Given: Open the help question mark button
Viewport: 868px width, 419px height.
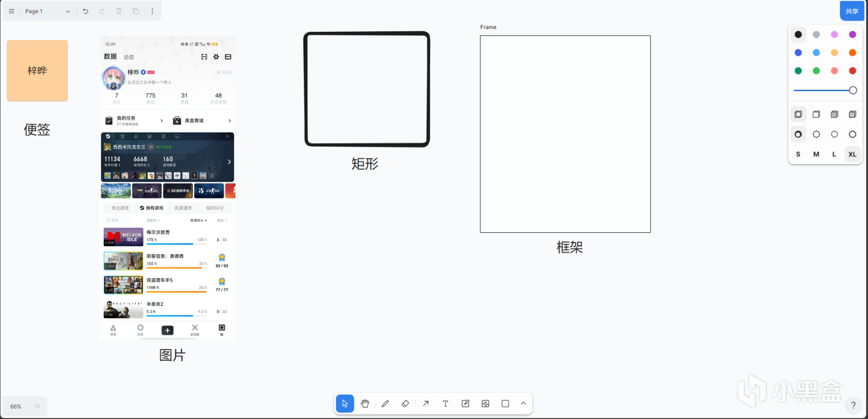Looking at the screenshot, I should tap(853, 405).
